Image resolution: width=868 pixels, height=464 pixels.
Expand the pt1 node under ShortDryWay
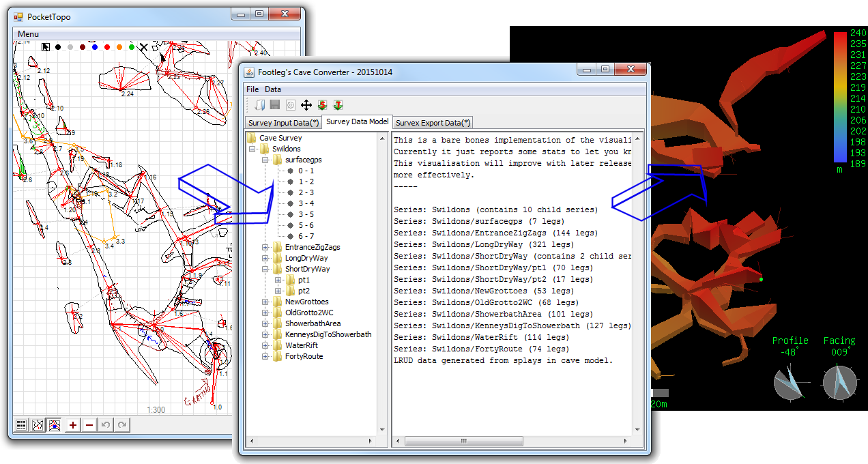click(278, 280)
